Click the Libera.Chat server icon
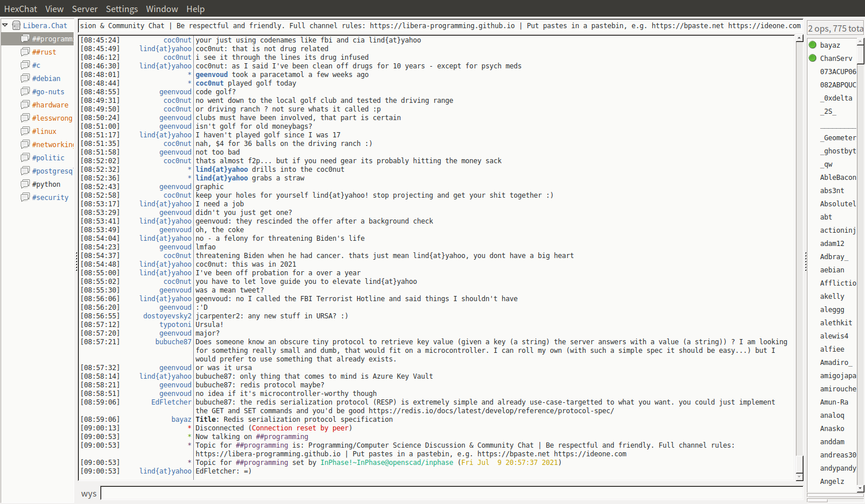The width and height of the screenshot is (865, 504). click(17, 25)
